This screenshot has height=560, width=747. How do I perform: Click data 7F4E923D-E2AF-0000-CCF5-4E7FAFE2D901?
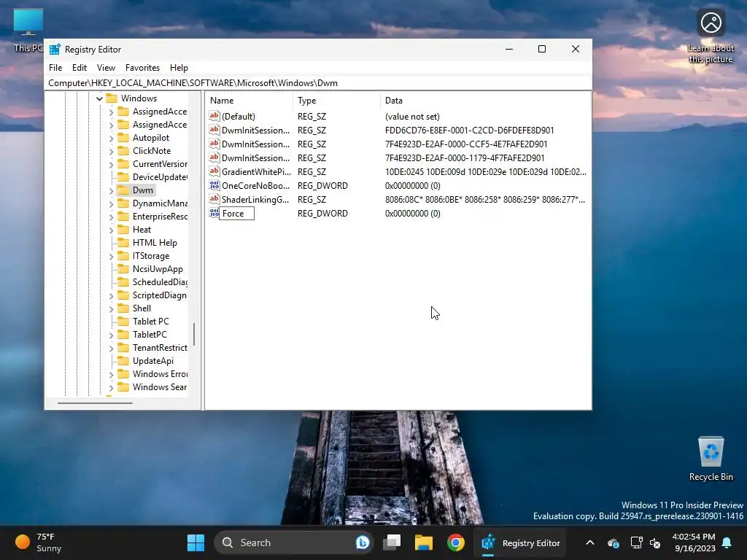pos(466,144)
